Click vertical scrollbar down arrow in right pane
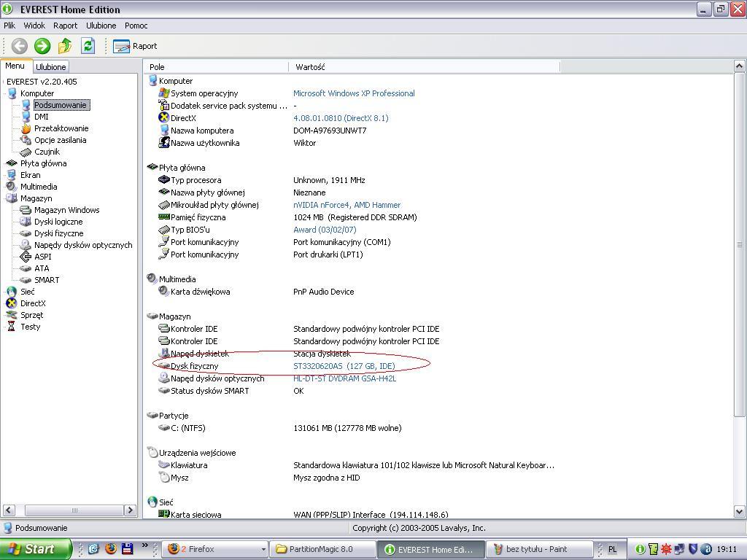This screenshot has width=747, height=560. [739, 512]
